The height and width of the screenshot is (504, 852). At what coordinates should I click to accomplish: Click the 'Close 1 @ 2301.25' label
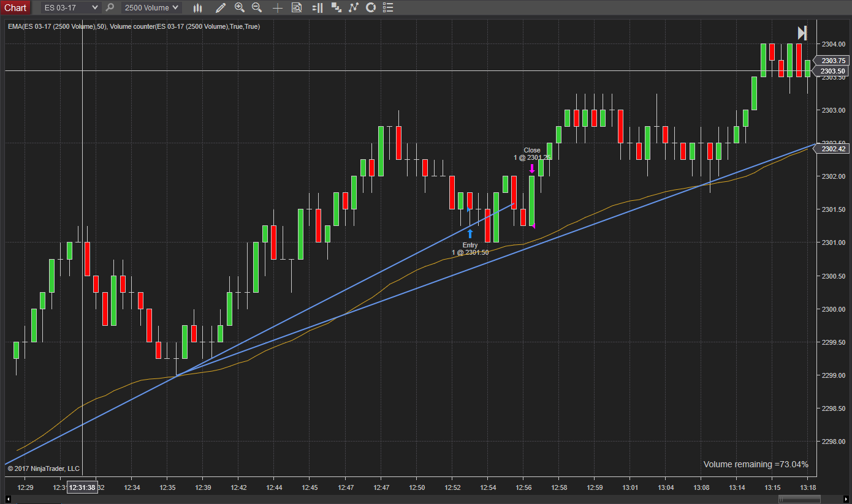pos(532,154)
